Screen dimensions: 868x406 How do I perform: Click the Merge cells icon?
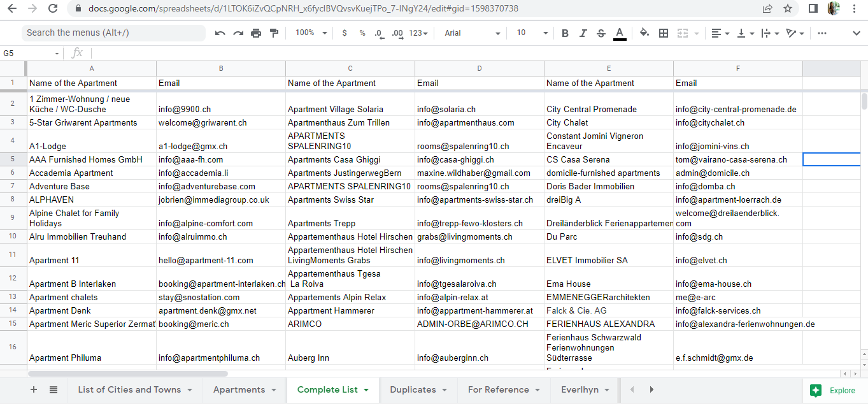click(683, 33)
